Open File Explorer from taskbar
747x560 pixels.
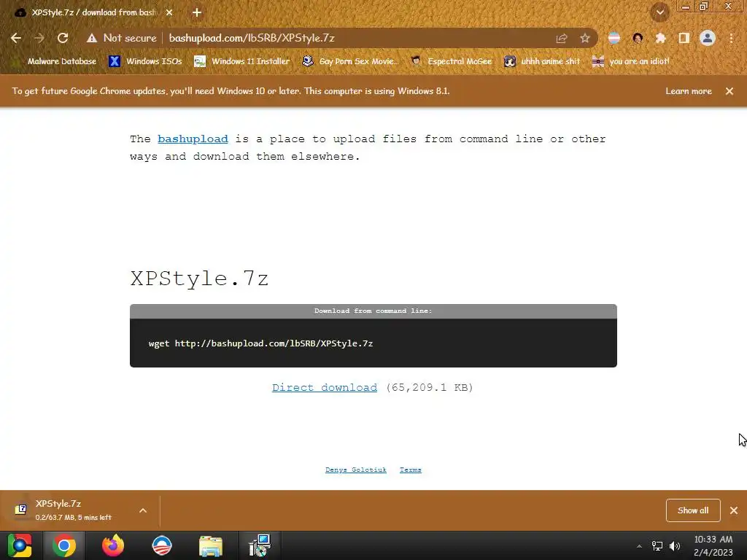[x=211, y=545]
